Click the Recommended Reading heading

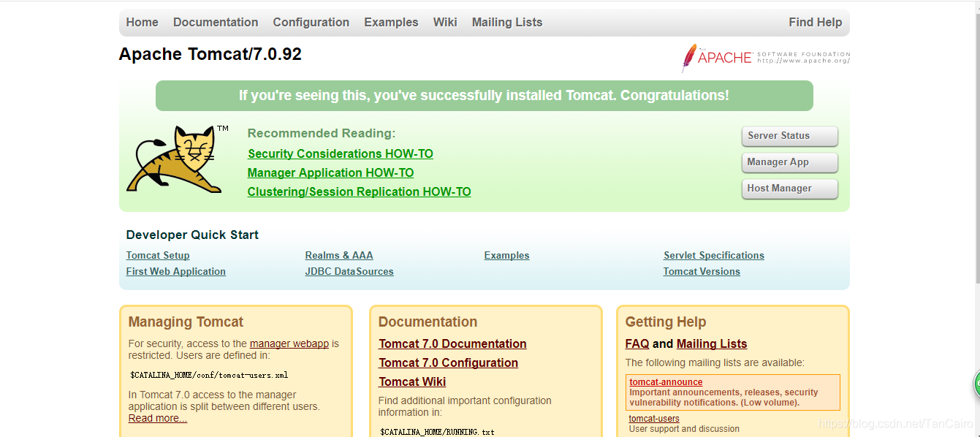[x=322, y=133]
